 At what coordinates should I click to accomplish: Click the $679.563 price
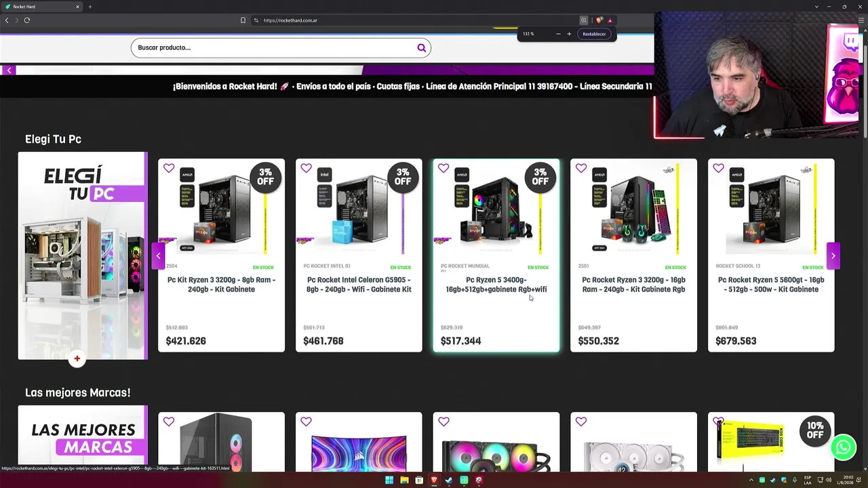(736, 341)
